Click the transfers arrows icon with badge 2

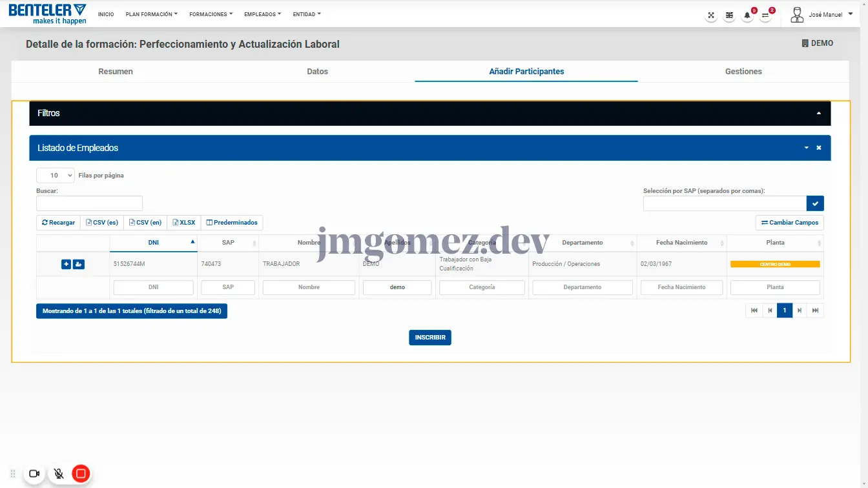[x=765, y=15]
